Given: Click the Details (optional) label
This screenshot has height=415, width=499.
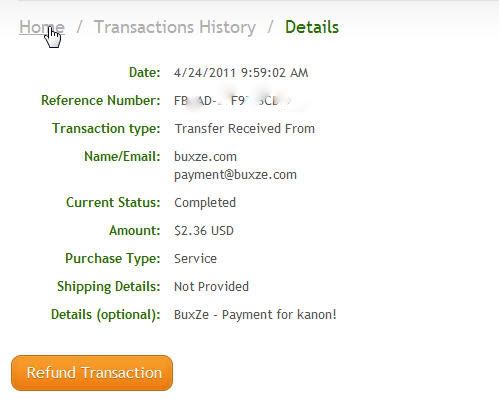Looking at the screenshot, I should pyautogui.click(x=106, y=315).
